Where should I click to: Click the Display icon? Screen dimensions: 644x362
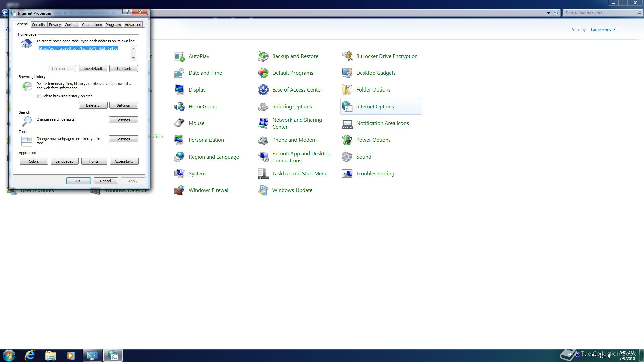click(179, 90)
